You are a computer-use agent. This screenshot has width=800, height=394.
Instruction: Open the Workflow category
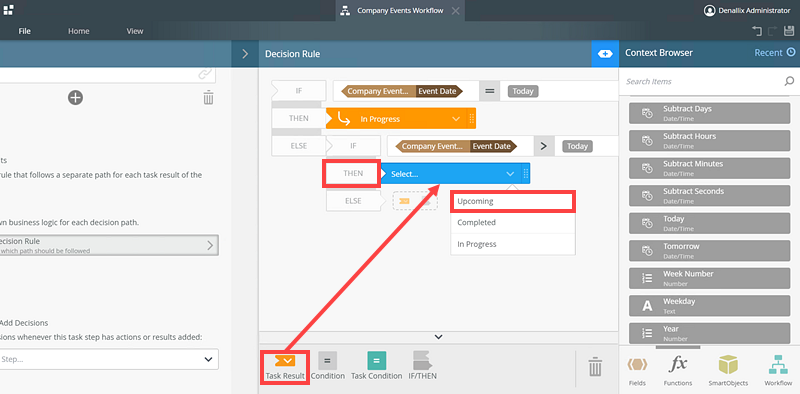click(x=778, y=371)
